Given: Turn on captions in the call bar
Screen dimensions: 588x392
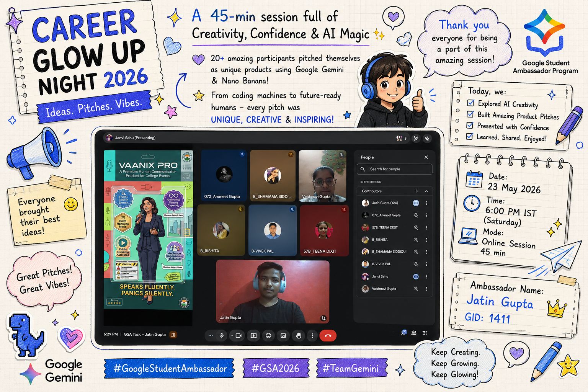Looking at the screenshot, I should pyautogui.click(x=283, y=336).
